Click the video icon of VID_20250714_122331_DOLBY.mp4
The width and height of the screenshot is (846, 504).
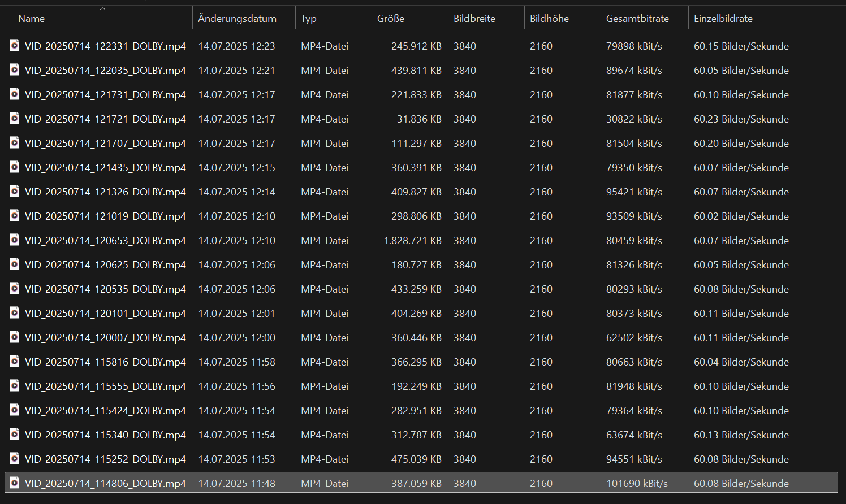tap(15, 46)
